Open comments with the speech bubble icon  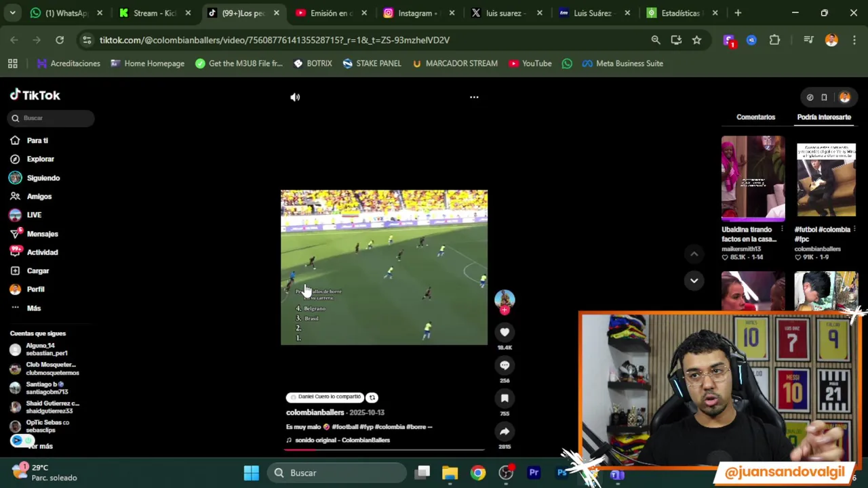(505, 365)
